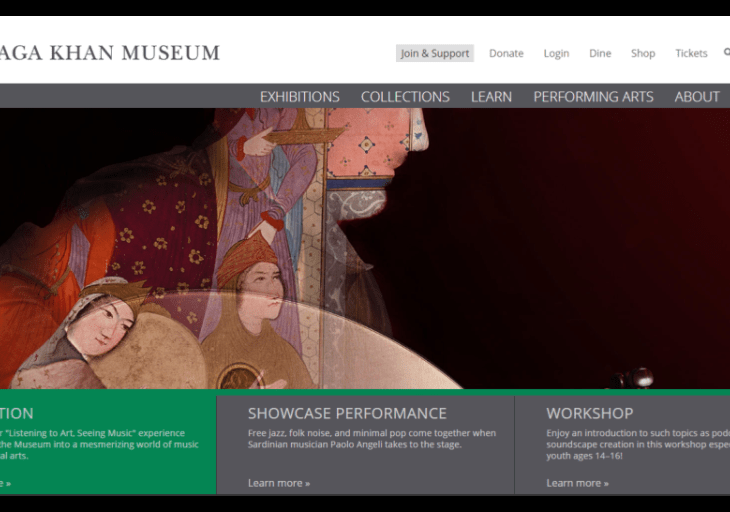Click Learn more under Workshop
This screenshot has height=512, width=730.
(577, 483)
